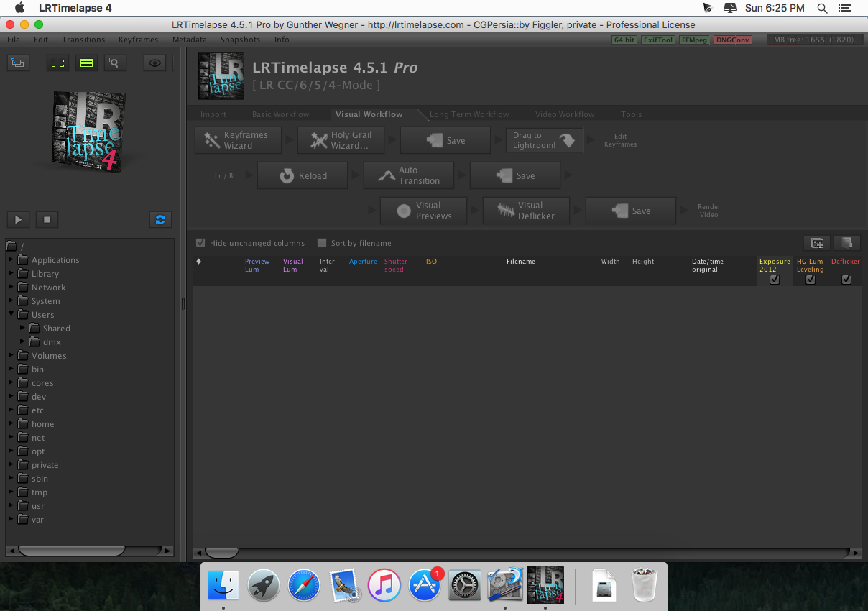Open Finder from the Dock

[x=223, y=584]
